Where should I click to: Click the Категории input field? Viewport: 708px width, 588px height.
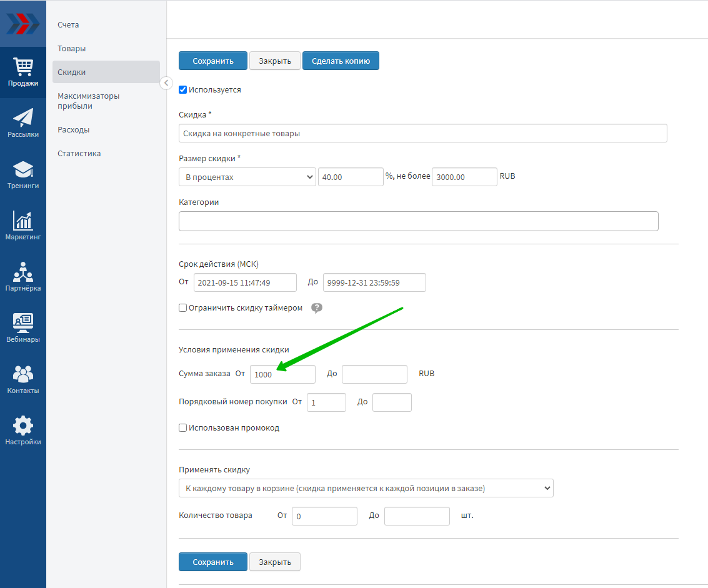(418, 221)
